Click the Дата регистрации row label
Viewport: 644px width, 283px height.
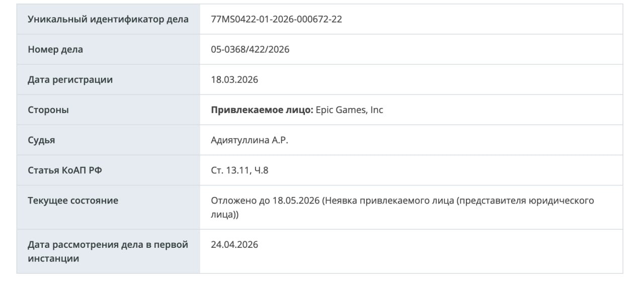(70, 80)
